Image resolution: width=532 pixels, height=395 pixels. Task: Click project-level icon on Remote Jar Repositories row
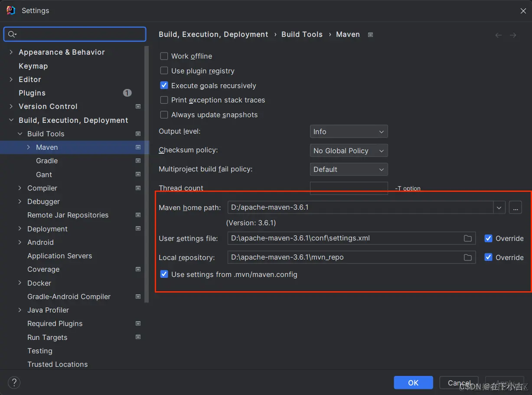click(138, 215)
